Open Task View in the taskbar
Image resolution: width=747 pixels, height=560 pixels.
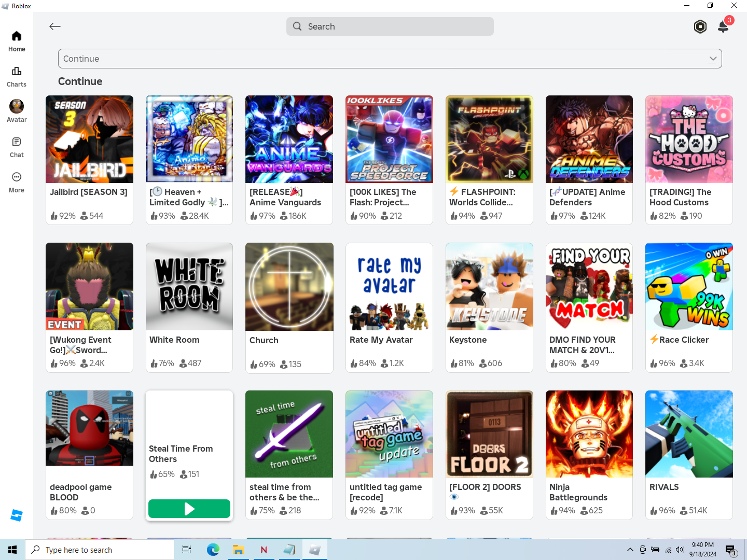pos(187,550)
